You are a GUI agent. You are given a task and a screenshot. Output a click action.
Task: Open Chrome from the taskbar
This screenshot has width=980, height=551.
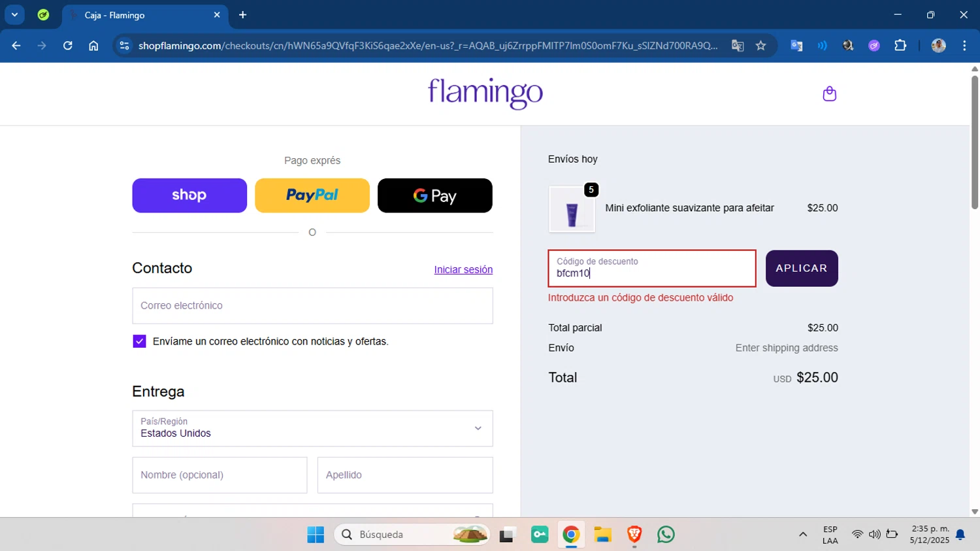coord(571,535)
